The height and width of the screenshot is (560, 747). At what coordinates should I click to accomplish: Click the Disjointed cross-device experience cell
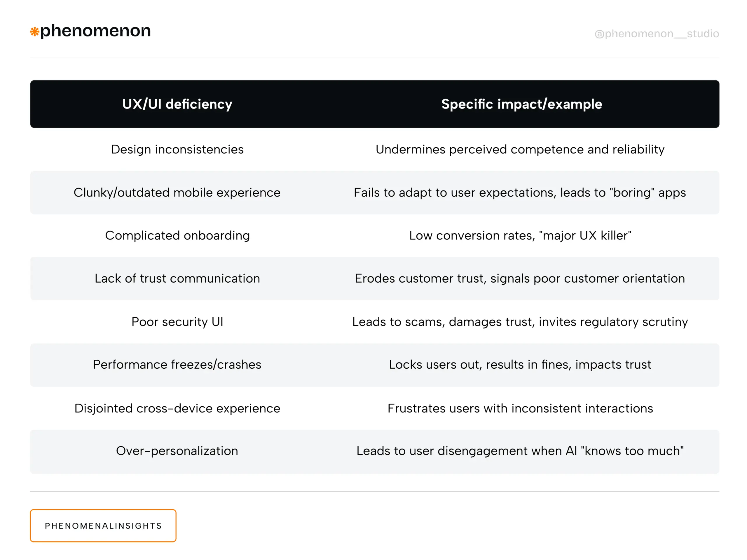click(x=177, y=408)
